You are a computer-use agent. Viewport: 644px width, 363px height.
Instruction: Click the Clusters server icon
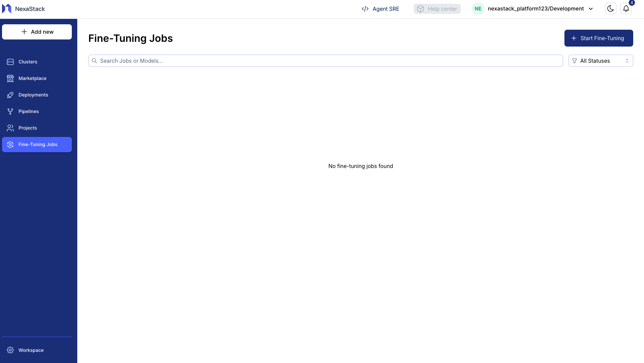pyautogui.click(x=10, y=62)
